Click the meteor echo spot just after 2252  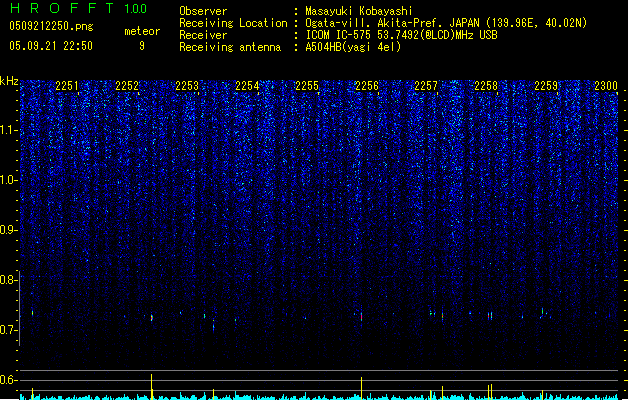point(152,318)
